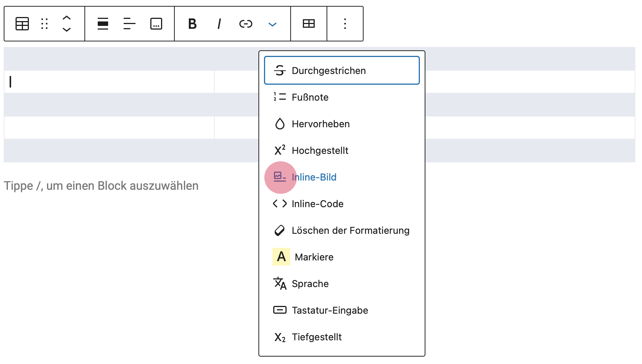Toggle italic formatting
This screenshot has width=642, height=364.
click(219, 24)
